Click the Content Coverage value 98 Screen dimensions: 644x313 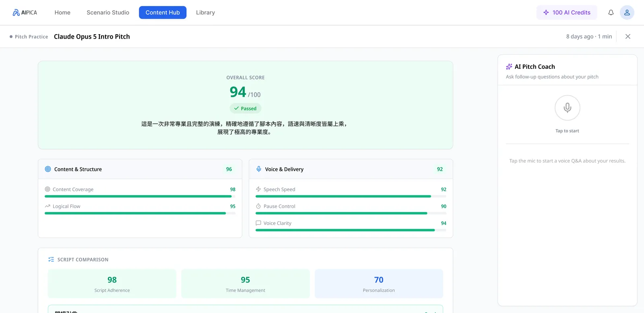pos(233,189)
